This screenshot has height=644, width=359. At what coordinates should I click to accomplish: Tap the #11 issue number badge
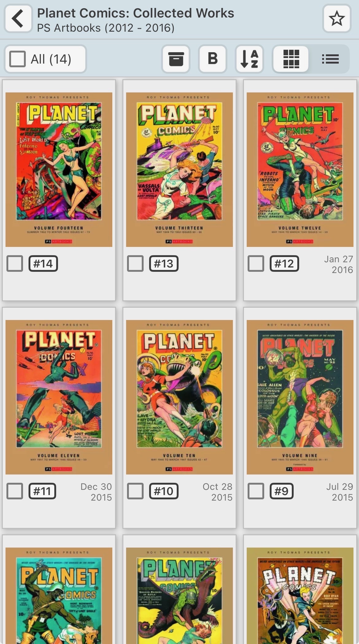coord(42,491)
